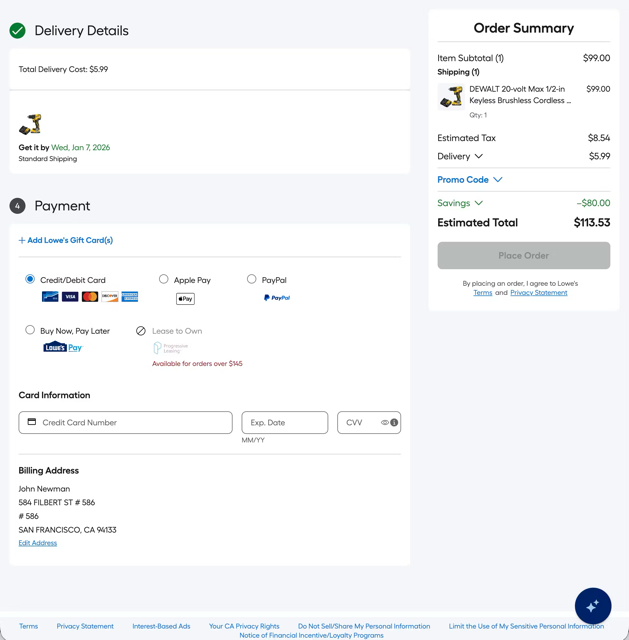Click 'Available for orders over $145' notice
The image size is (629, 640).
point(197,364)
